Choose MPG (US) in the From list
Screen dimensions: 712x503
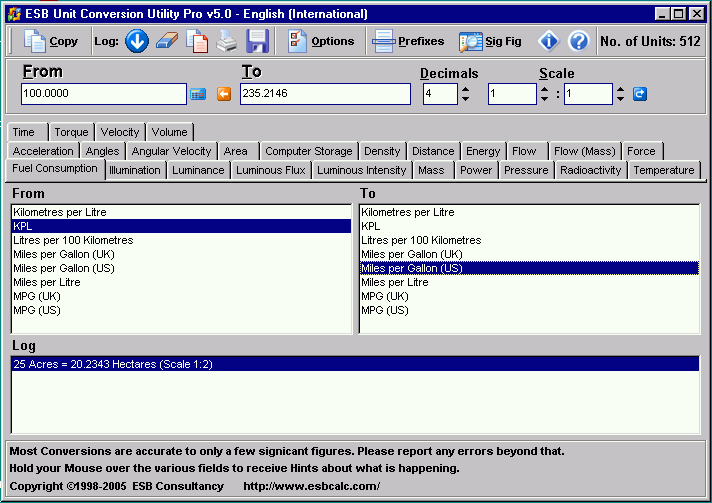tap(181, 310)
